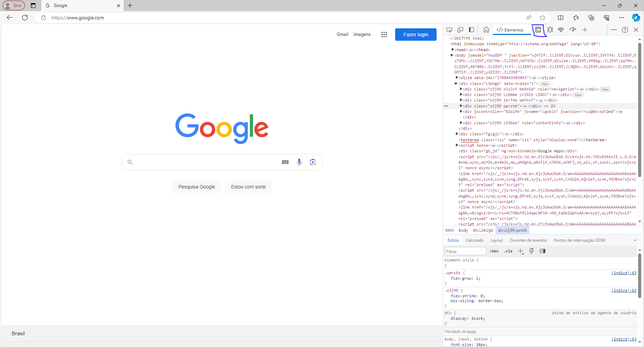
Task: Open the Performance gauge icon tool
Action: [573, 30]
